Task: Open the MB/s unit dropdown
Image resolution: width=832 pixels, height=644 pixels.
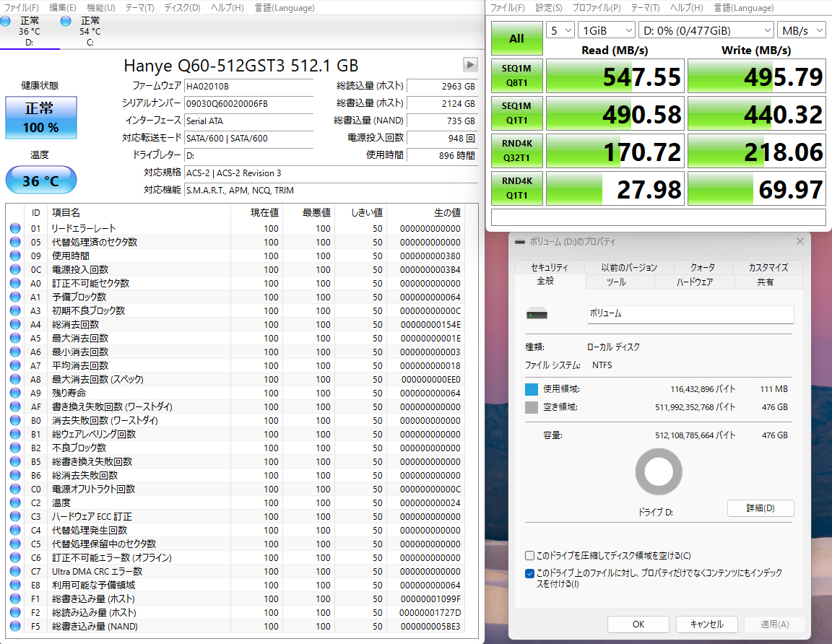Action: click(801, 30)
